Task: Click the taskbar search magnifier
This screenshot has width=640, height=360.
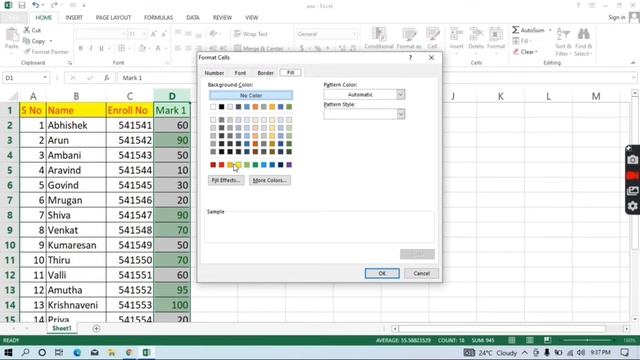Action: pos(25,352)
